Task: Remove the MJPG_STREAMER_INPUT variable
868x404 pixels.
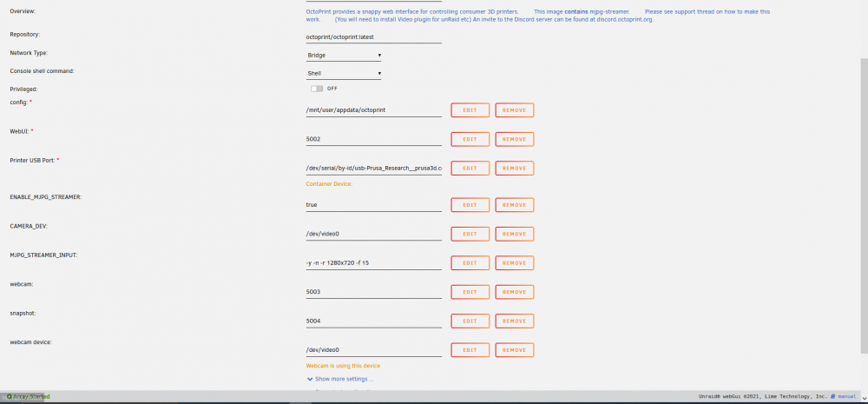Action: [514, 262]
